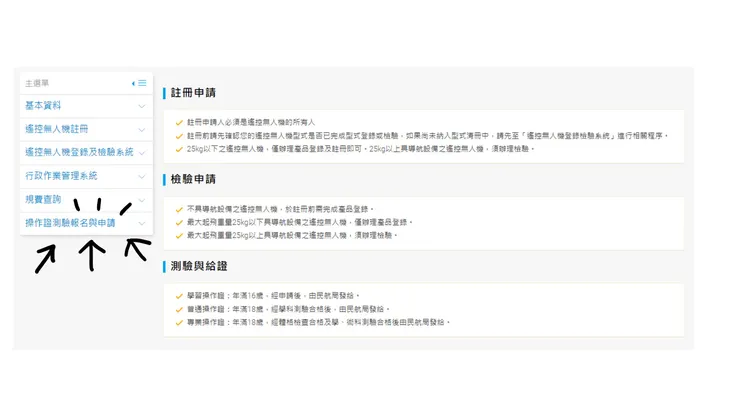This screenshot has height=416, width=740.
Task: Click the checkmark icon before 25kg以下之遙控無人機
Action: pyautogui.click(x=179, y=149)
